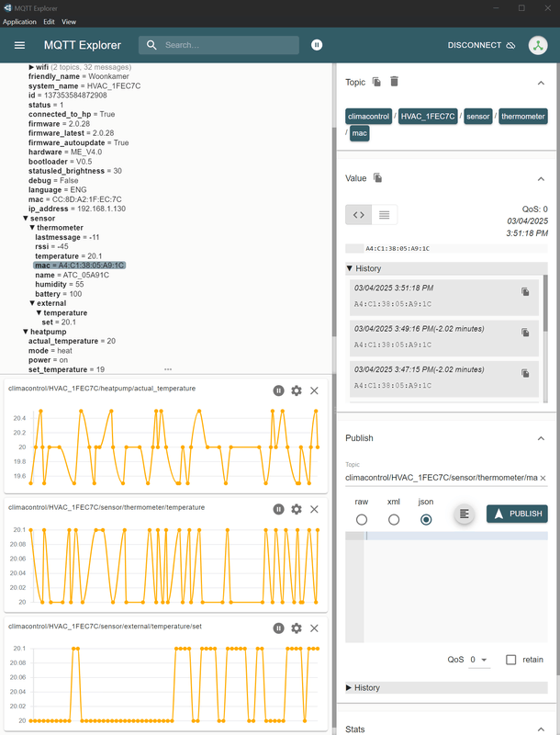Viewport: 560px width, 735px height.
Task: Click the disconnect cloud icon
Action: click(511, 45)
